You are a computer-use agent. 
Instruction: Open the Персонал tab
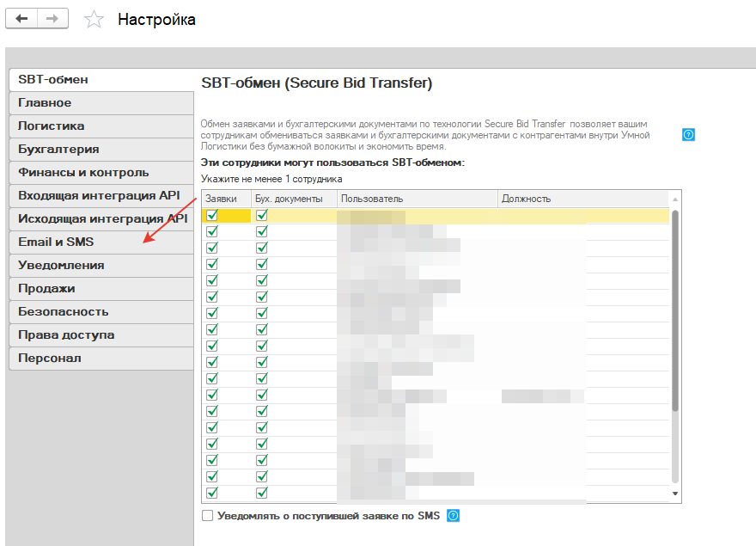tap(101, 359)
